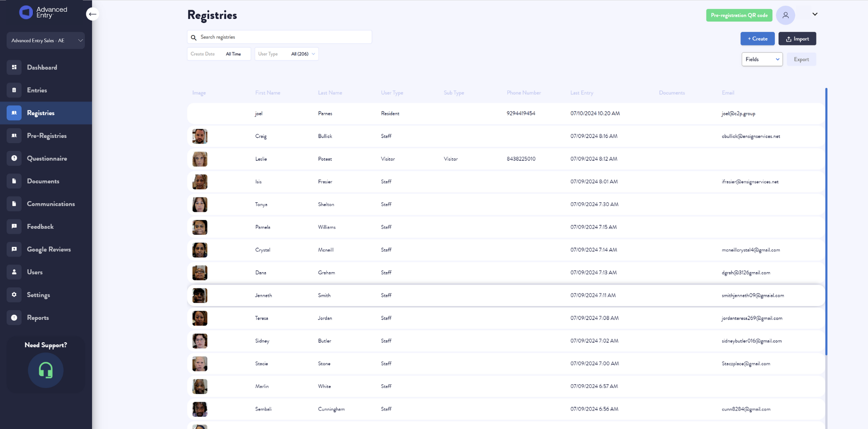This screenshot has height=429, width=868.
Task: Click Craig Bullick's profile thumbnail
Action: pyautogui.click(x=200, y=136)
